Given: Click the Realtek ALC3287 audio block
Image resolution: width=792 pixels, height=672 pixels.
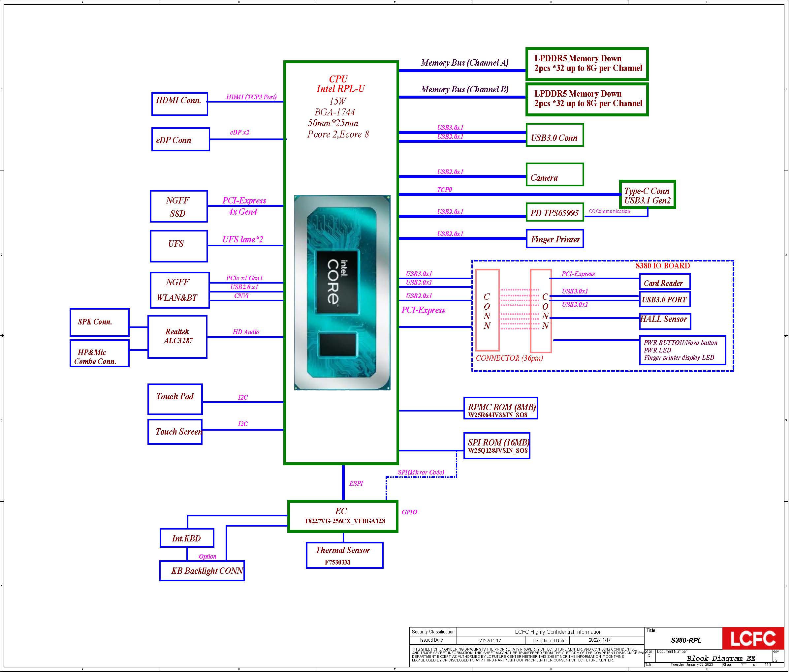Looking at the screenshot, I should pyautogui.click(x=177, y=336).
